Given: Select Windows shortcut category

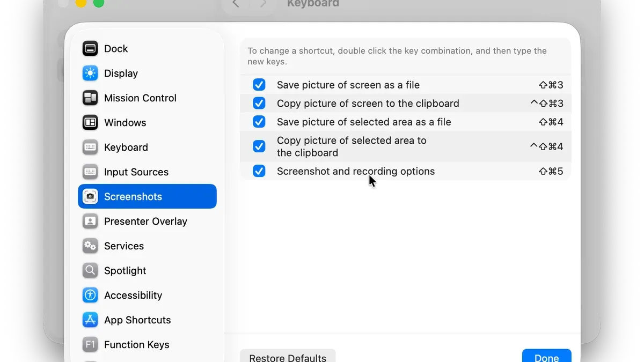Looking at the screenshot, I should pos(147,123).
